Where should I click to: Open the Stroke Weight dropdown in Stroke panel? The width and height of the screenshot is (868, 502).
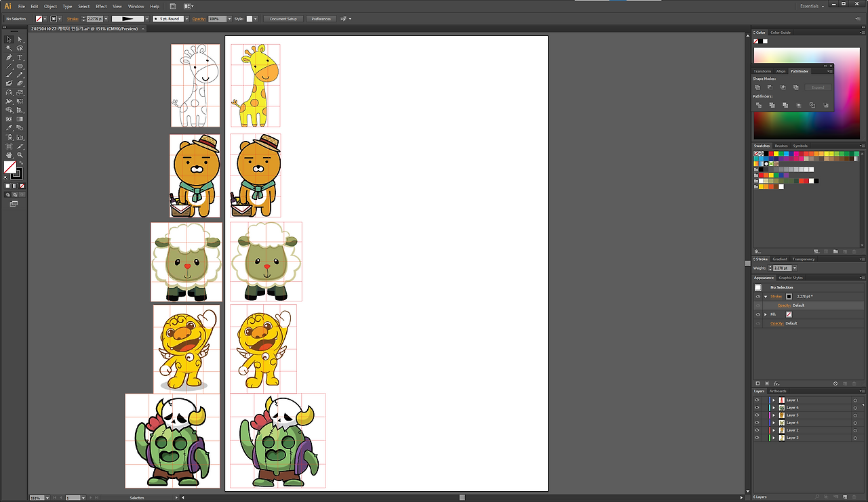[795, 268]
